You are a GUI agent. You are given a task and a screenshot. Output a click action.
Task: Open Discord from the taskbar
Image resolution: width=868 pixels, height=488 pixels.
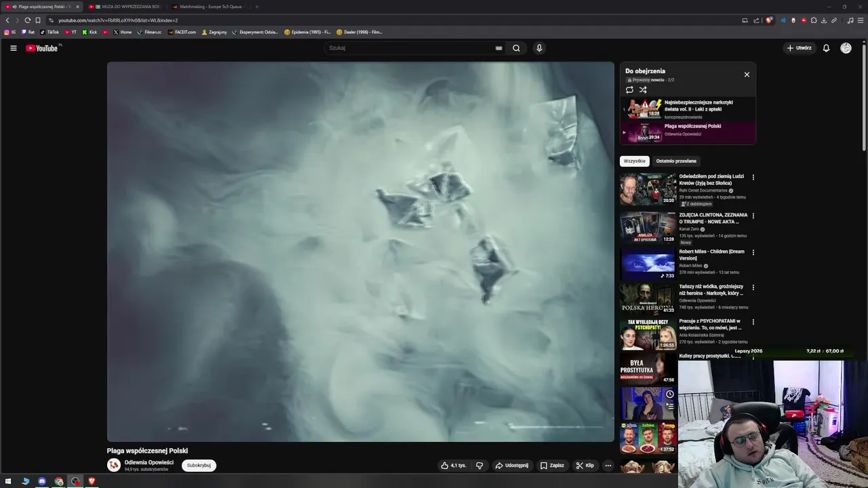click(42, 481)
